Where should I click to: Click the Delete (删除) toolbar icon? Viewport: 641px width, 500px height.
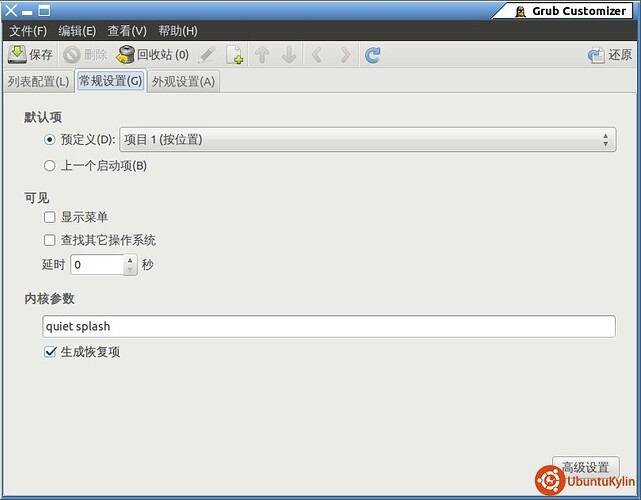tap(72, 55)
